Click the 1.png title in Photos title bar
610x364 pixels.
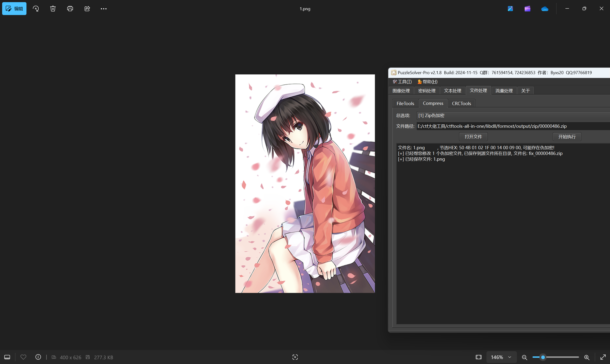[x=305, y=9]
